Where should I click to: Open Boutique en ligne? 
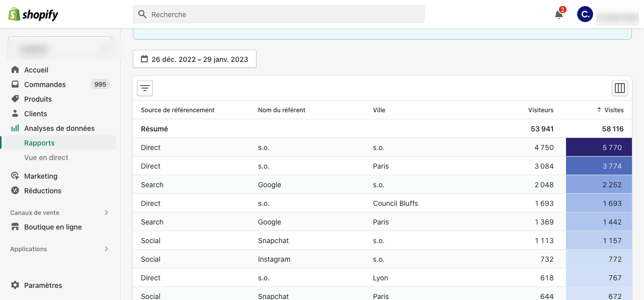click(53, 227)
